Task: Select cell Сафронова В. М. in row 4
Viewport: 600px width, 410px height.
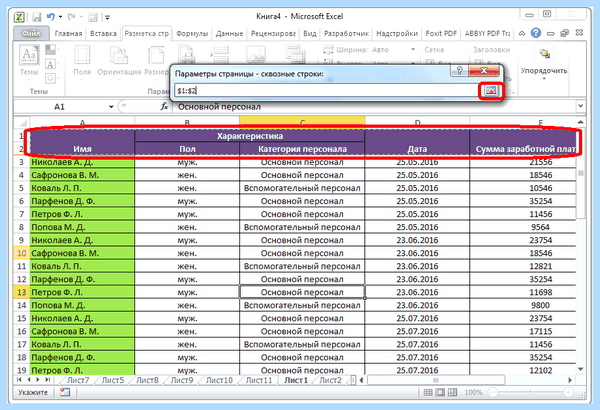Action: (x=82, y=175)
